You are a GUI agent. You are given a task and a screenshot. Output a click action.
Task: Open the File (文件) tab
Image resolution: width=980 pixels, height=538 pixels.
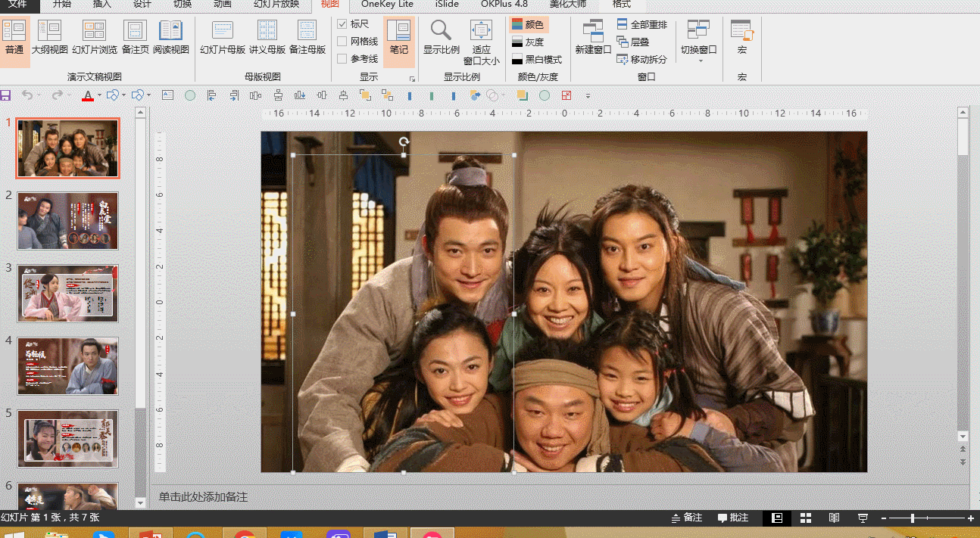click(17, 4)
